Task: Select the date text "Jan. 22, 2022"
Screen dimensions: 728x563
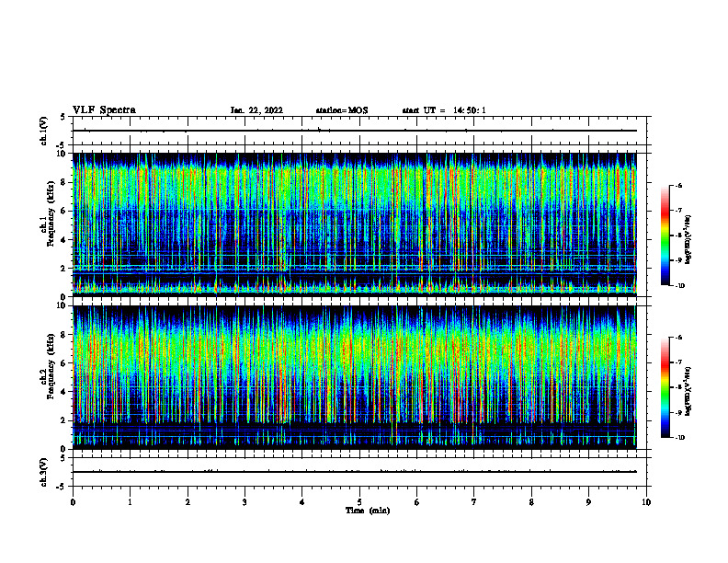Action: pos(256,110)
